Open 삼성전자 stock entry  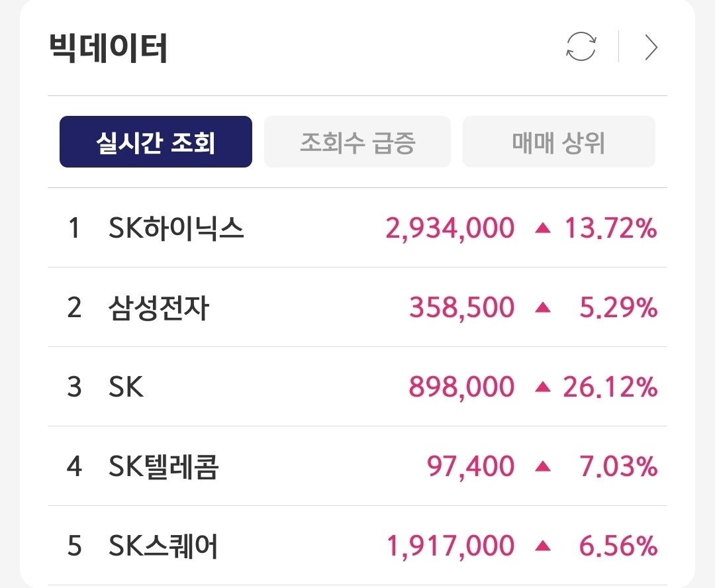pyautogui.click(x=357, y=307)
